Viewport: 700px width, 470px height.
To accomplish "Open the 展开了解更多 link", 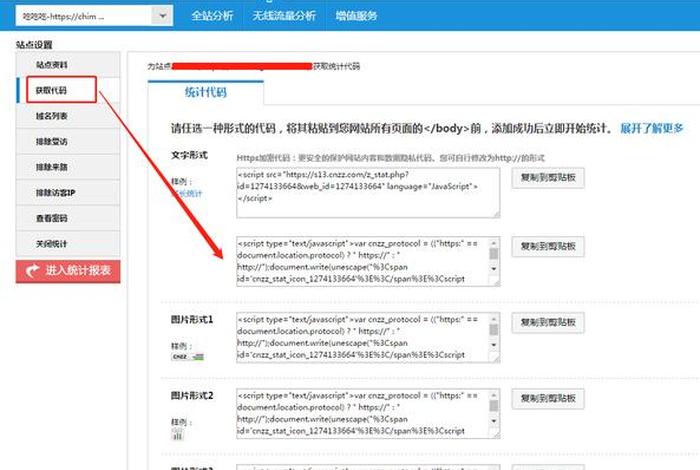I will click(x=651, y=129).
